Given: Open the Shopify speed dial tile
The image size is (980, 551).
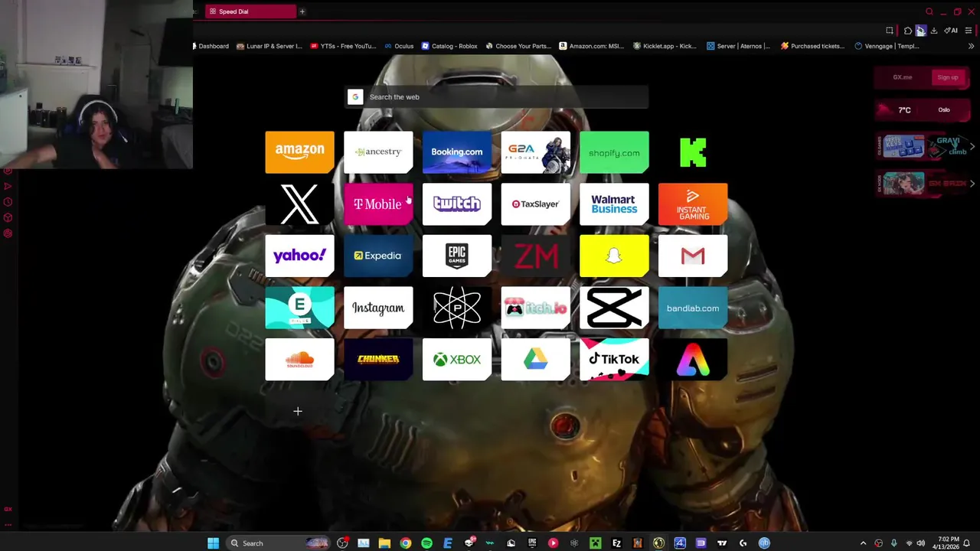Looking at the screenshot, I should [x=614, y=152].
